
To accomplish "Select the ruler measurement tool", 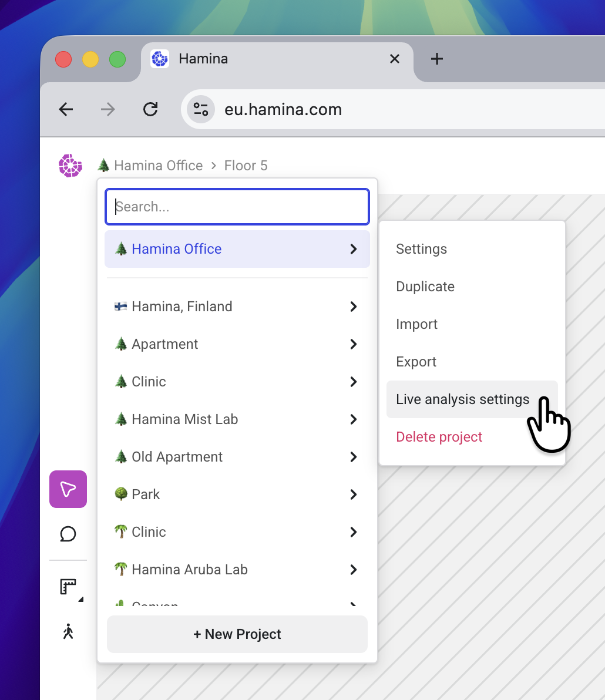I will [x=69, y=587].
